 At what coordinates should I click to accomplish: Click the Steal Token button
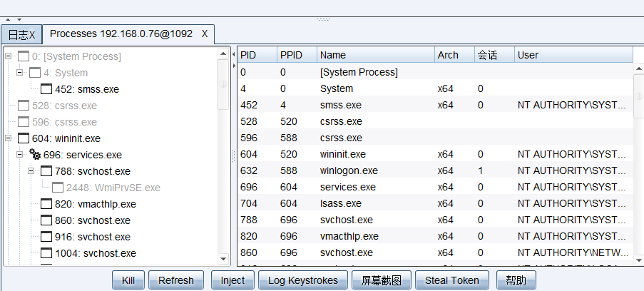(451, 280)
